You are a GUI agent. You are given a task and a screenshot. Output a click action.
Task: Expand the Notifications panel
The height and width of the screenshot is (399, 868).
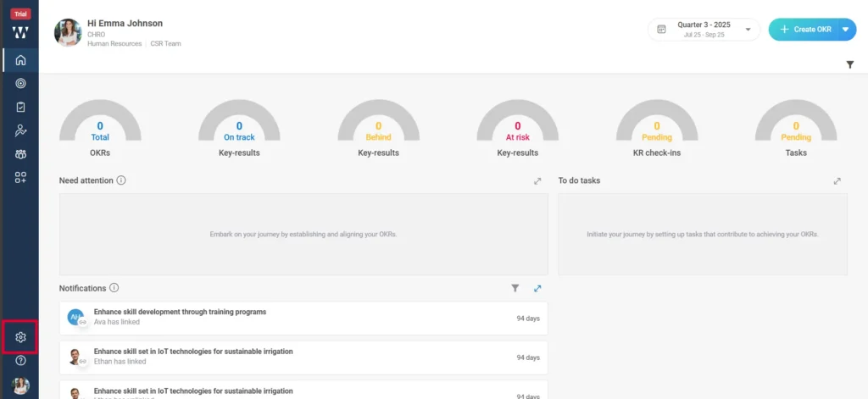pyautogui.click(x=537, y=288)
